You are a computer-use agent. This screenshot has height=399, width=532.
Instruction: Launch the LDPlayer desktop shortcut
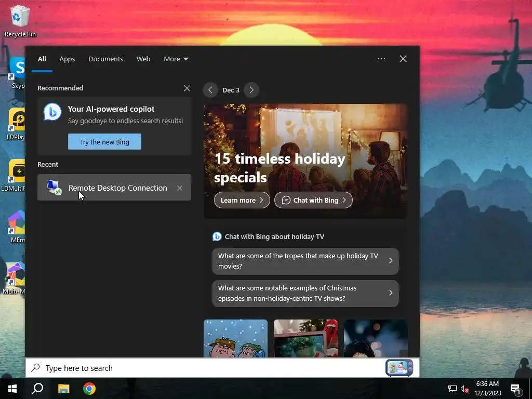pos(16,124)
